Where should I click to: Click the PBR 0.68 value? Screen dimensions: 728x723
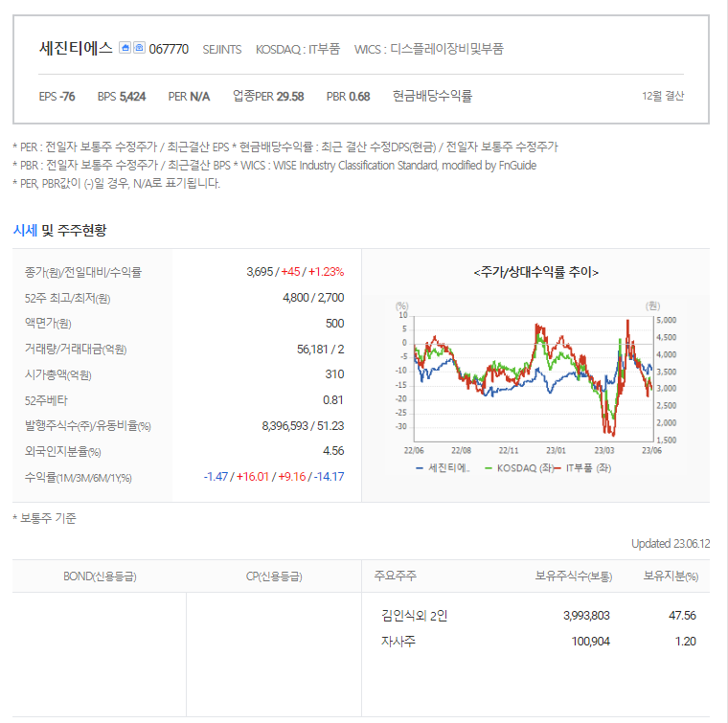coord(348,97)
